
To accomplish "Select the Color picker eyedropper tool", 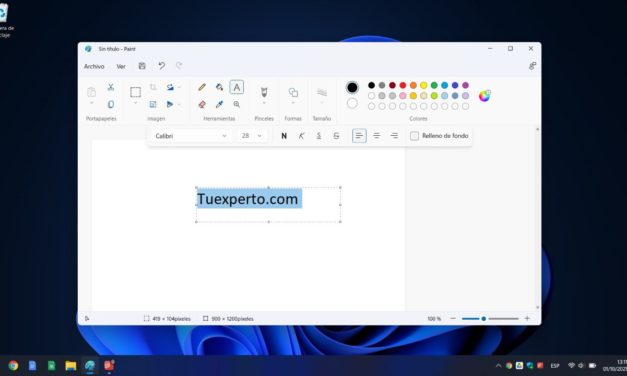I will [x=219, y=104].
